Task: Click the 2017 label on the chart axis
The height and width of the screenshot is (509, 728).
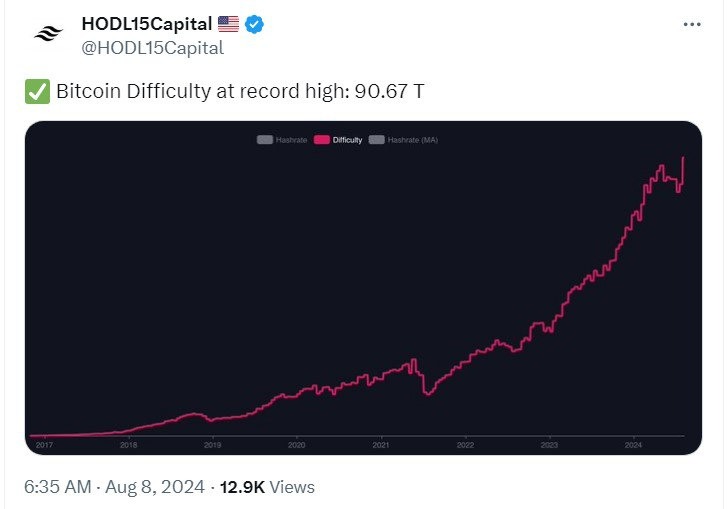Action: pos(44,445)
